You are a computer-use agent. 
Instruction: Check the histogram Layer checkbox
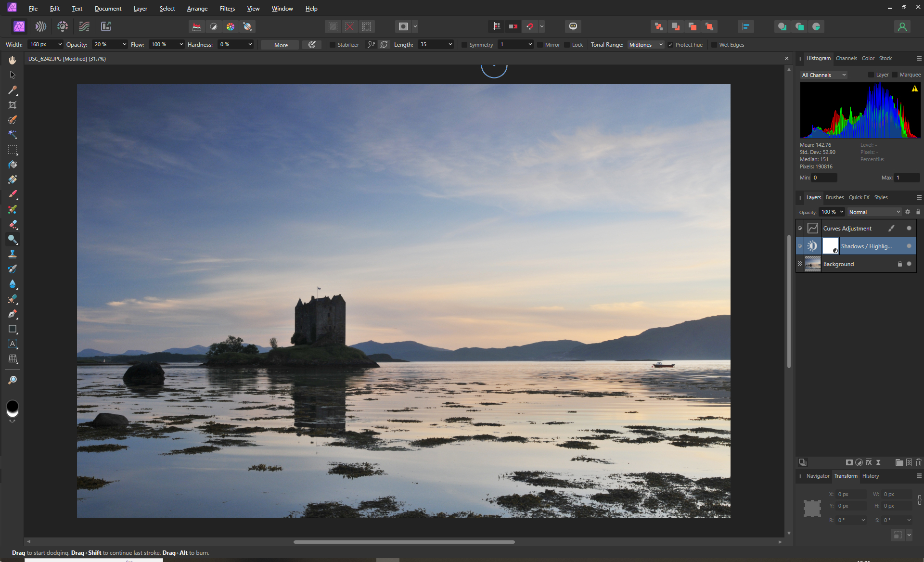tap(871, 75)
